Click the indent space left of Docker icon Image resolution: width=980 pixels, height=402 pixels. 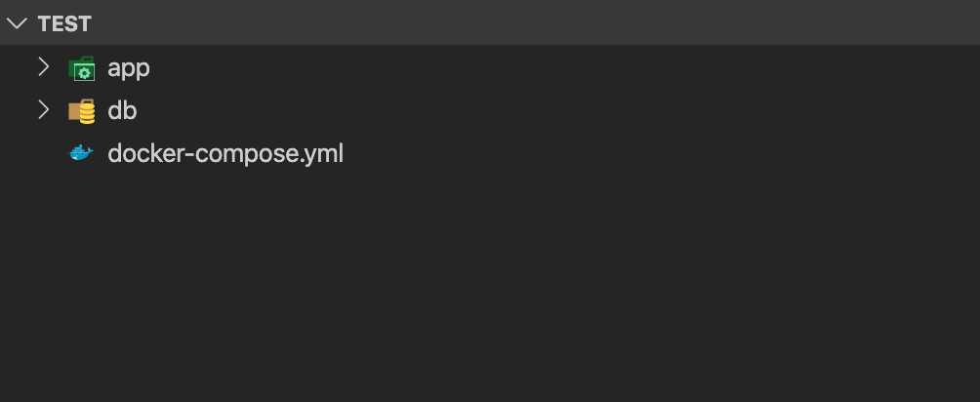42,154
